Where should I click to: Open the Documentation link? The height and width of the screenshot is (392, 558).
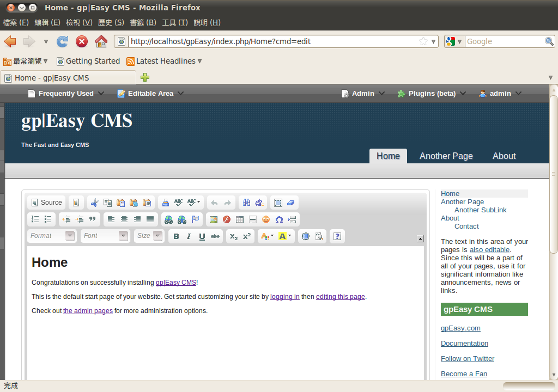(464, 344)
